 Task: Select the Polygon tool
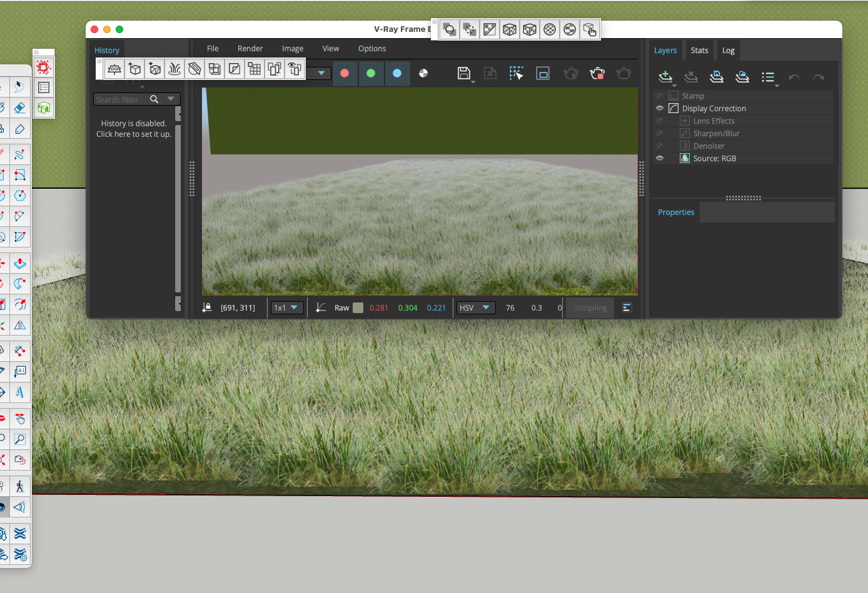tap(20, 196)
